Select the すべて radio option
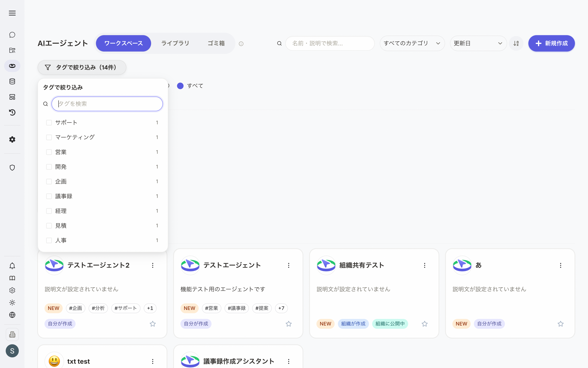Screen dimensions: 588x368 tap(180, 86)
